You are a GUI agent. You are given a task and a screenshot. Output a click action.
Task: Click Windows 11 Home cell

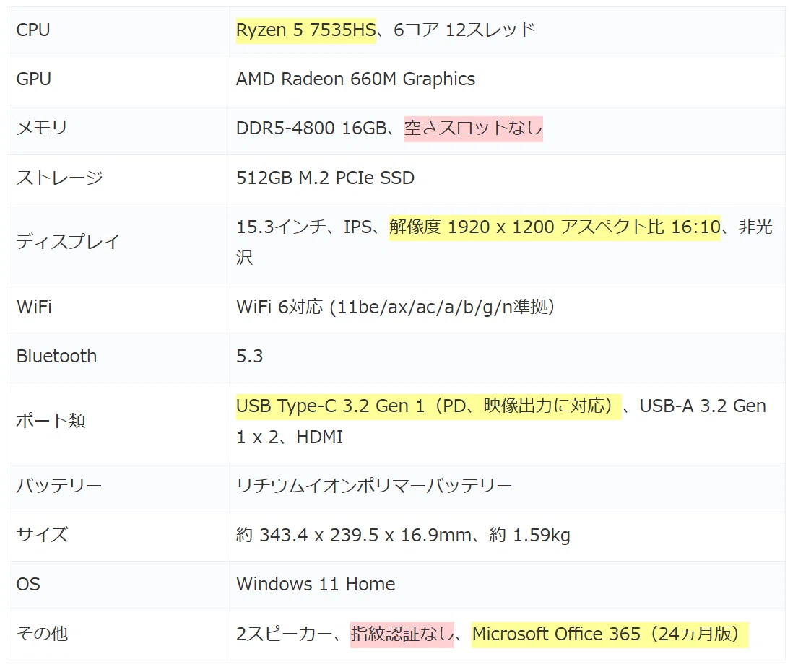(x=316, y=584)
